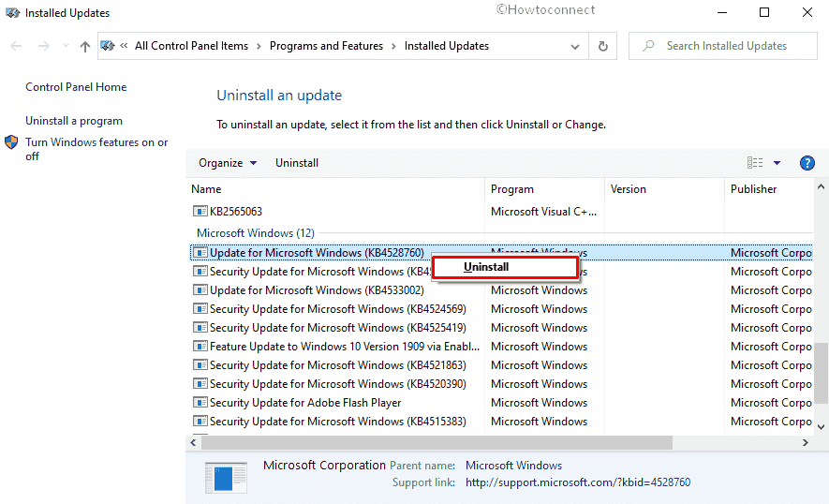Image resolution: width=829 pixels, height=504 pixels.
Task: Click the horizontal scrollbar right arrow
Action: (806, 443)
